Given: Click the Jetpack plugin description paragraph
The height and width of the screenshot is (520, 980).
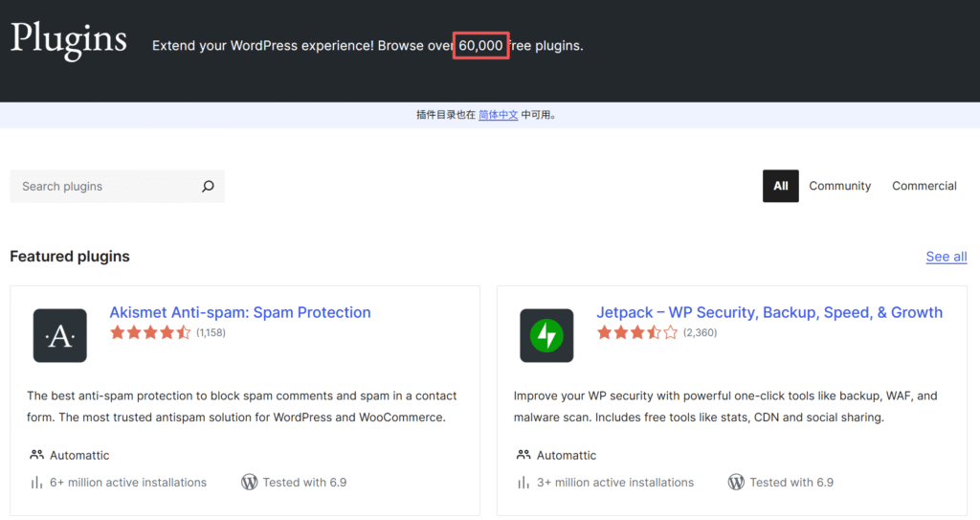Looking at the screenshot, I should [x=725, y=407].
